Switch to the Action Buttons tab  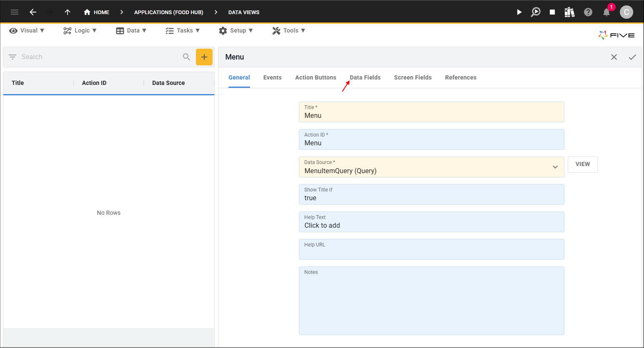tap(316, 77)
